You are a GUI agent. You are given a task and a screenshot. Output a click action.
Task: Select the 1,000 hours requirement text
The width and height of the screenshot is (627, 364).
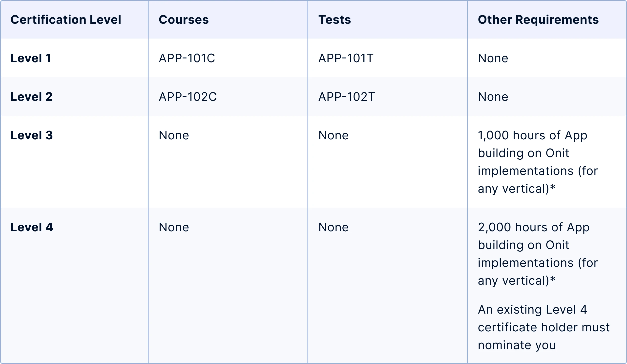point(537,162)
